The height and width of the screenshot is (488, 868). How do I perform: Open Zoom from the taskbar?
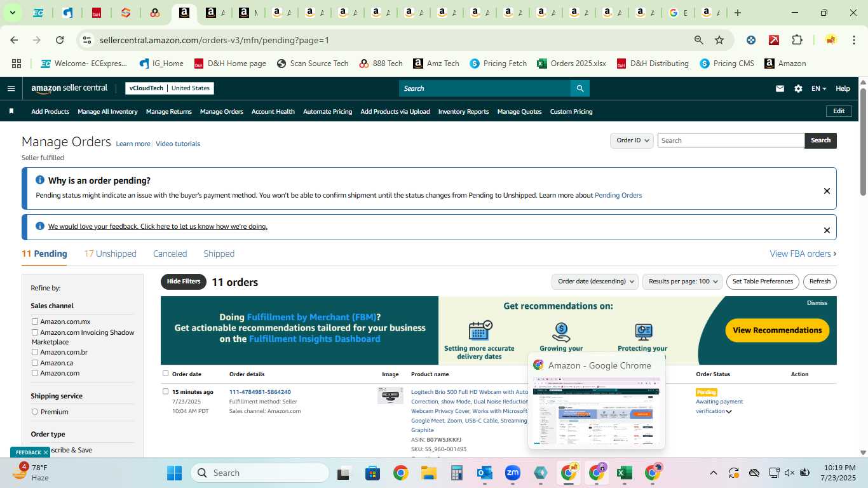click(513, 473)
